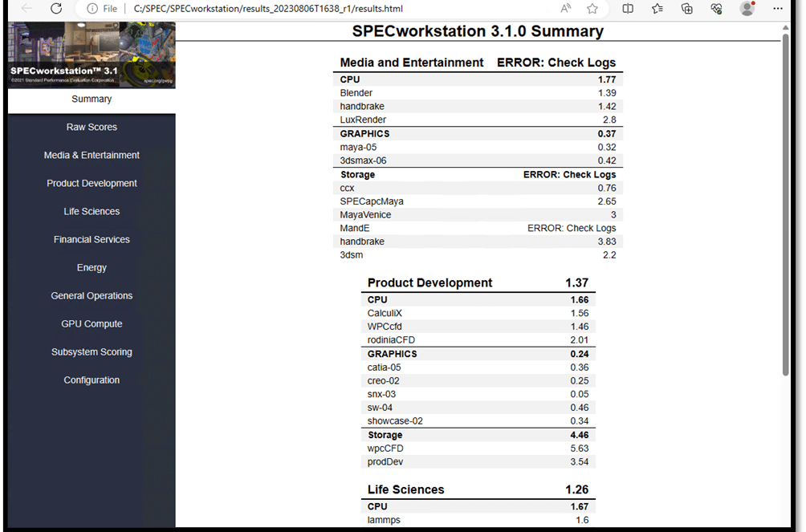This screenshot has width=806, height=532.
Task: Click the Life Sciences CPU score 1.67
Action: [x=580, y=507]
